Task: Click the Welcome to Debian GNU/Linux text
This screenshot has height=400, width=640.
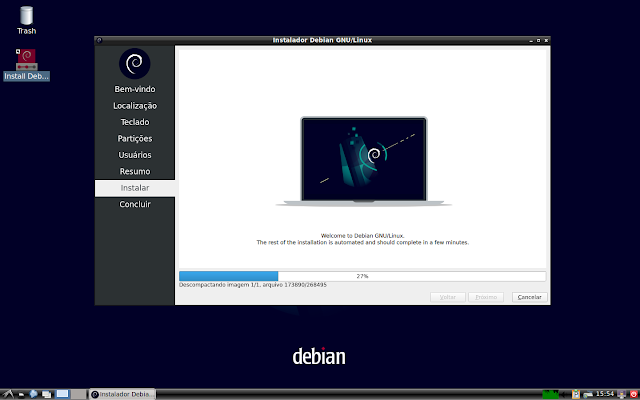Action: 362,236
